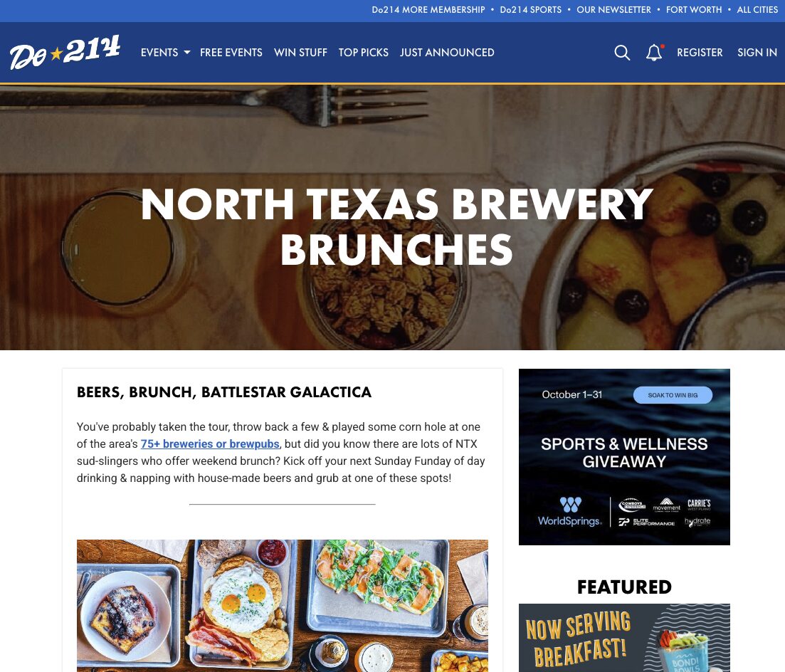The height and width of the screenshot is (672, 785).
Task: Open Our Newsletter link
Action: pos(613,10)
